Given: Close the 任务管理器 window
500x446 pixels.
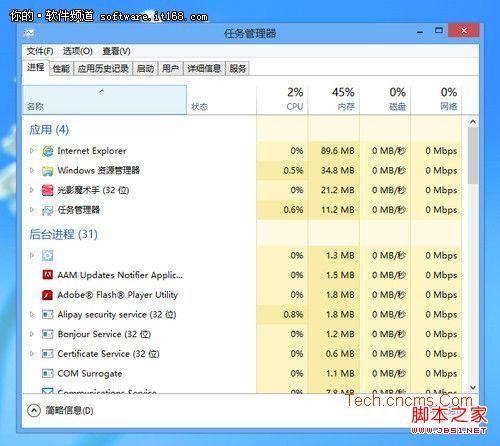Looking at the screenshot, I should point(464,31).
